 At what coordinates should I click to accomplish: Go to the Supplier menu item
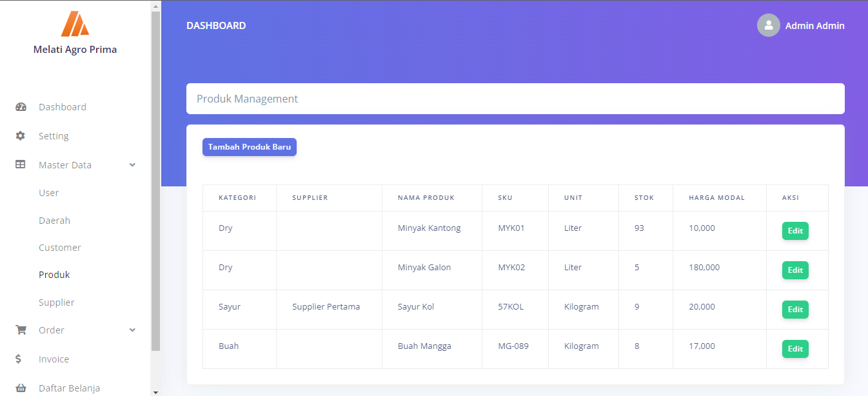coord(57,302)
